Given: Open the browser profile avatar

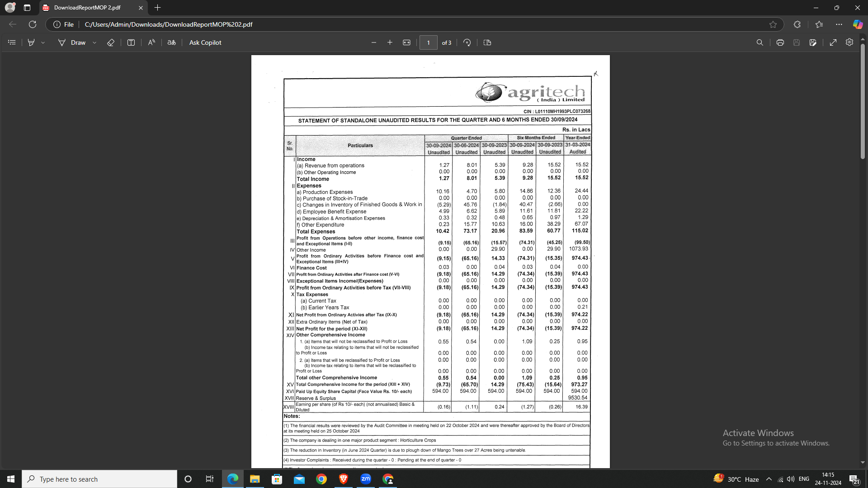Looking at the screenshot, I should click(x=10, y=8).
